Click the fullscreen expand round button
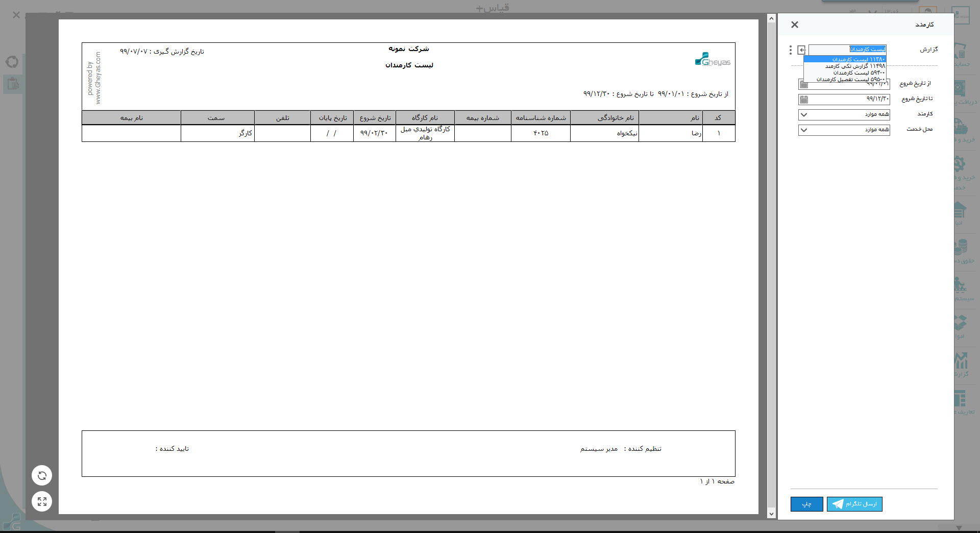Image resolution: width=980 pixels, height=533 pixels. tap(42, 501)
